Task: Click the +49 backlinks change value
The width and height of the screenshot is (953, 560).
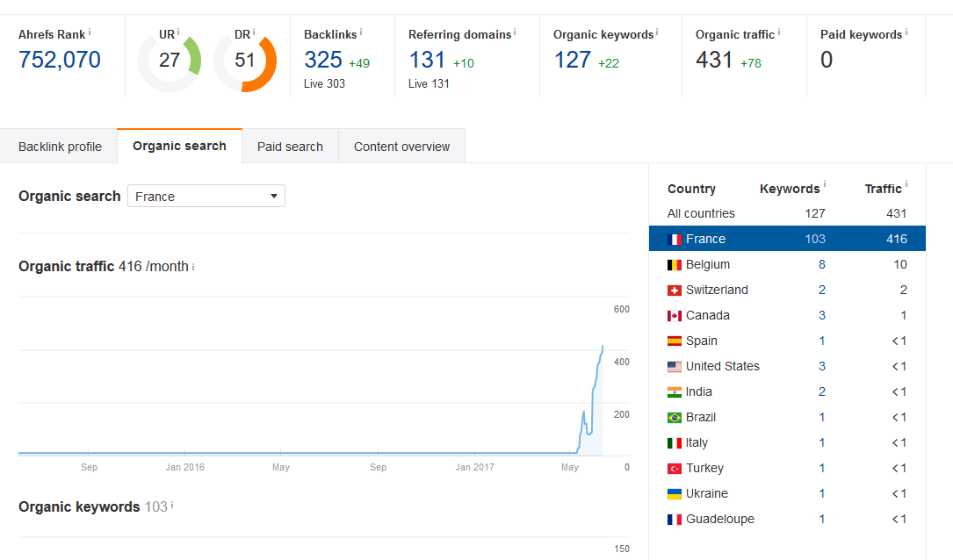Action: click(x=359, y=63)
